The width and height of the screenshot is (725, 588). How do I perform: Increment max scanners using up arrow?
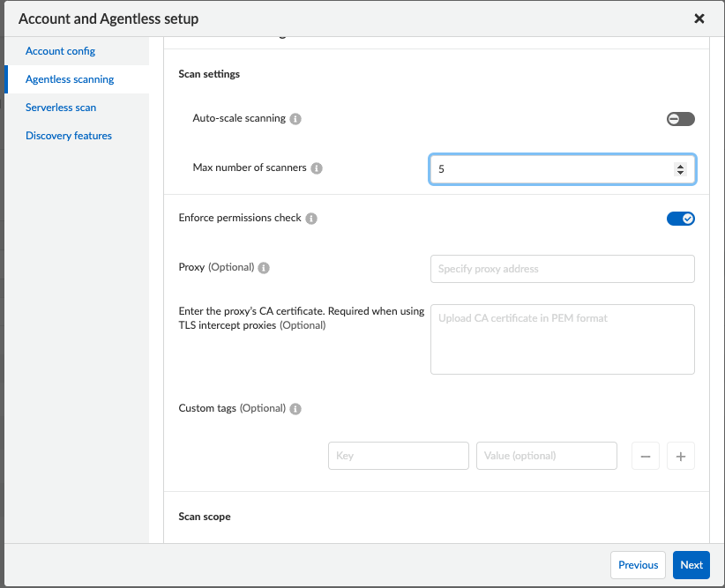coord(680,166)
